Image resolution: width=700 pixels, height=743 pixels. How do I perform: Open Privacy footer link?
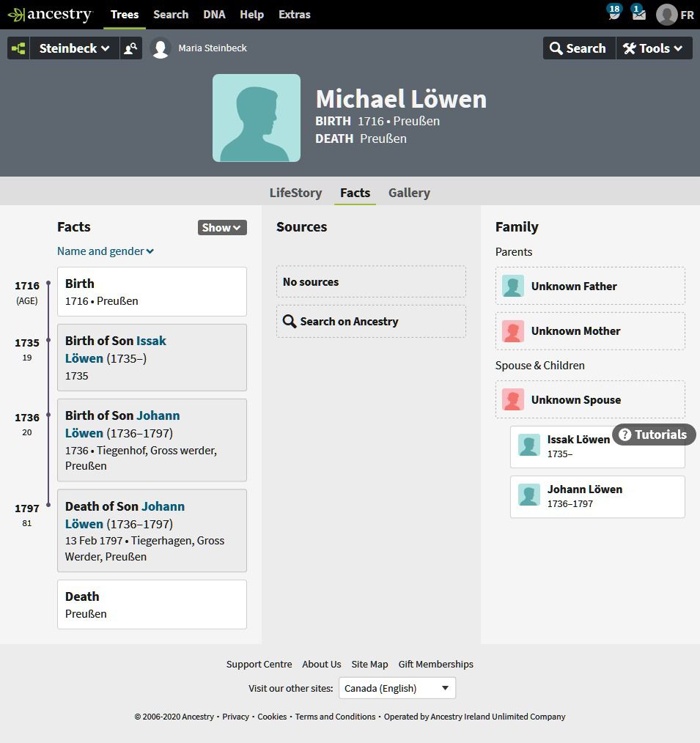point(235,717)
